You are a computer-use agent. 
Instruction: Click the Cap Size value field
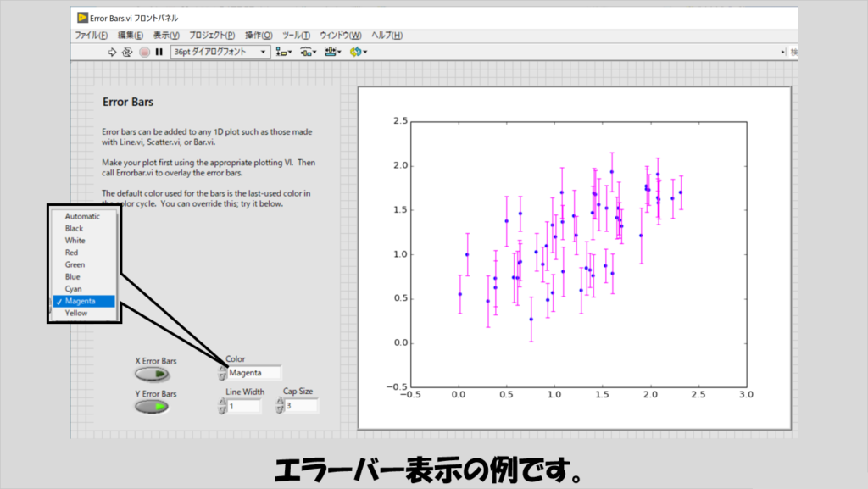pos(301,406)
